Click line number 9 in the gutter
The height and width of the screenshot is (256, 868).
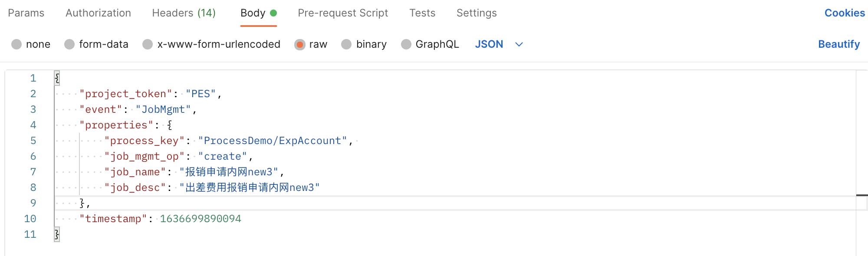[33, 203]
